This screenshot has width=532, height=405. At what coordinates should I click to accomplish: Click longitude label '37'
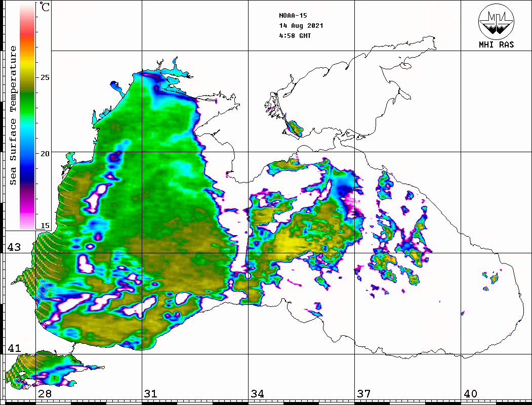pyautogui.click(x=364, y=394)
